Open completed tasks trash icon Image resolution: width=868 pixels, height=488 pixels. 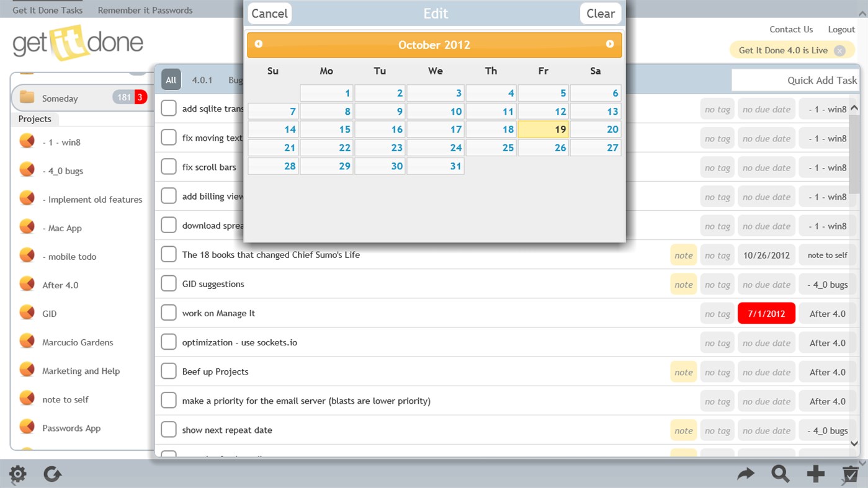850,474
